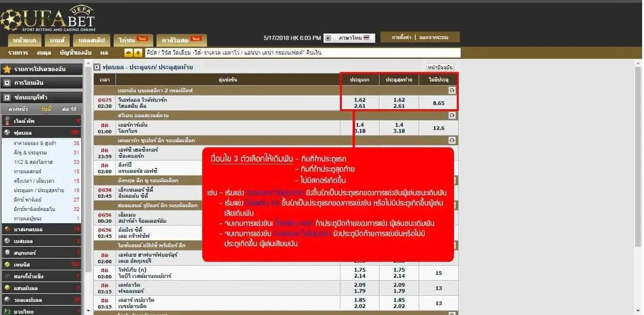
Task: Refresh the เยอรมัน บุนเดสลีกา 2 league odds
Action: click(452, 90)
